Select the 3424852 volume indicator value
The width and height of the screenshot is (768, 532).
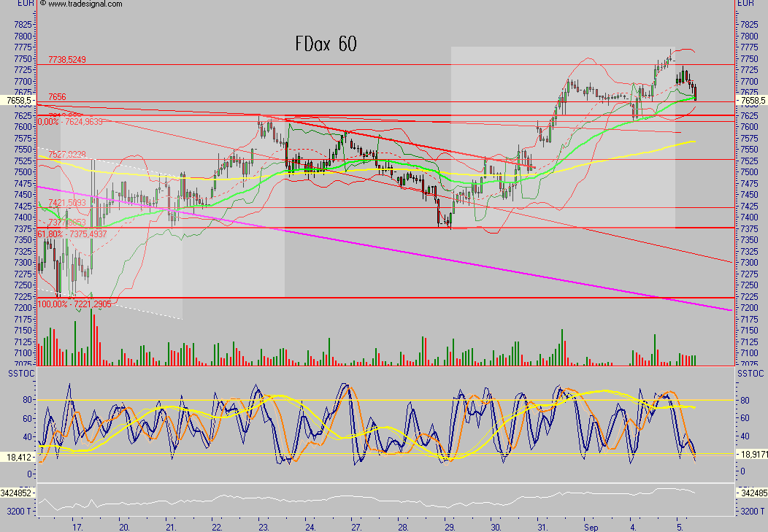(18, 493)
